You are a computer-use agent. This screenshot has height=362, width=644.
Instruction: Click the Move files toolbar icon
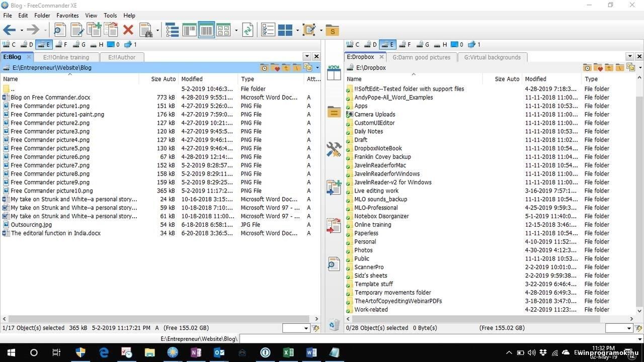point(111,30)
